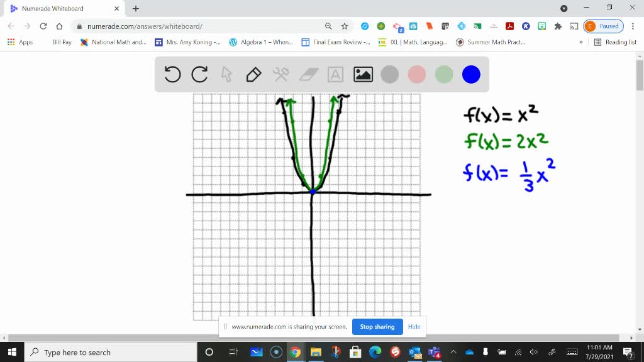Open Chrome from the taskbar
The height and width of the screenshot is (362, 644).
point(296,353)
